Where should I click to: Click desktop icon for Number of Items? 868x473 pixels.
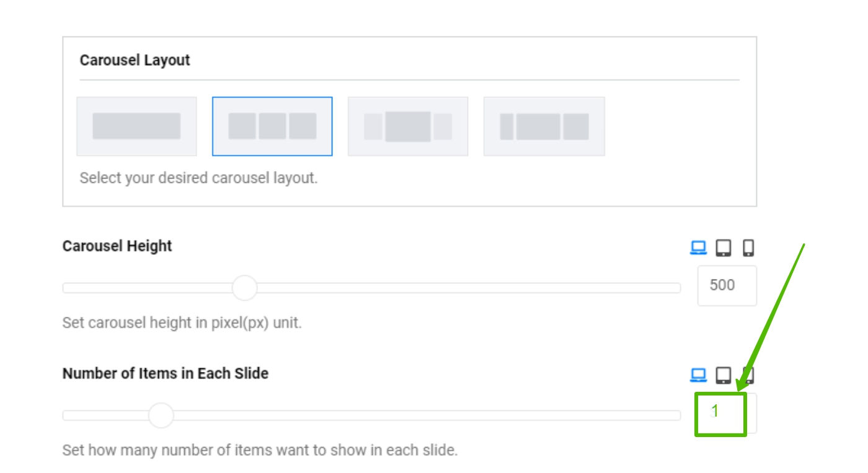pyautogui.click(x=699, y=375)
